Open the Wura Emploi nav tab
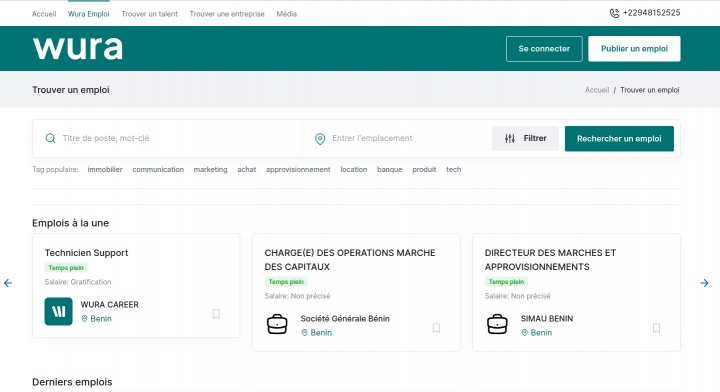This screenshot has height=392, width=720. [89, 14]
